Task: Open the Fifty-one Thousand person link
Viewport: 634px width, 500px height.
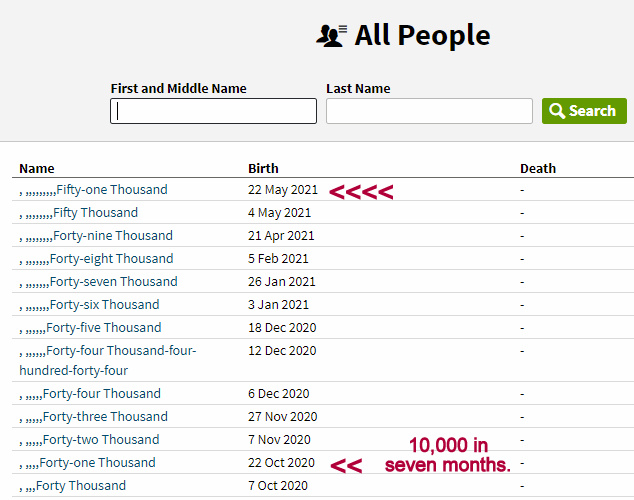Action: pos(111,190)
